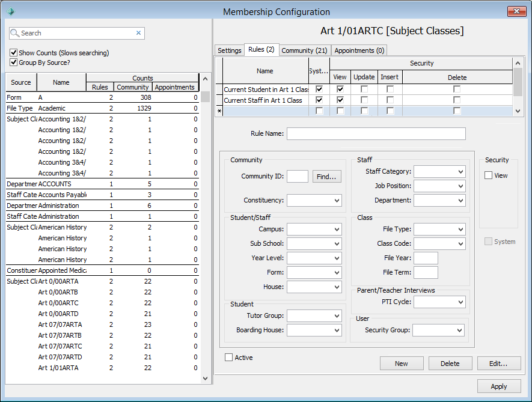Click the Delete button

coord(450,364)
